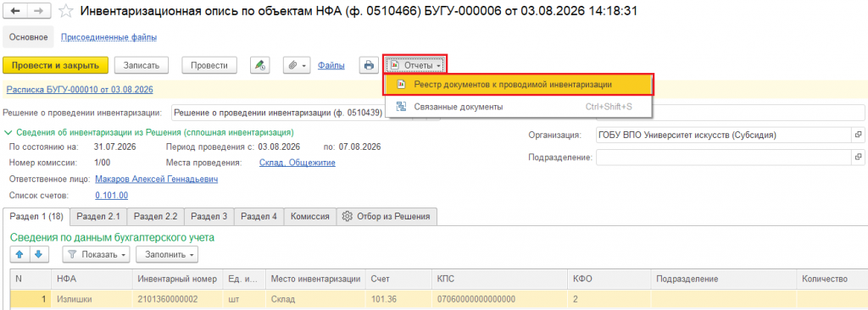The height and width of the screenshot is (310, 868).
Task: Open Склад, Общежитие places link
Action: (297, 163)
